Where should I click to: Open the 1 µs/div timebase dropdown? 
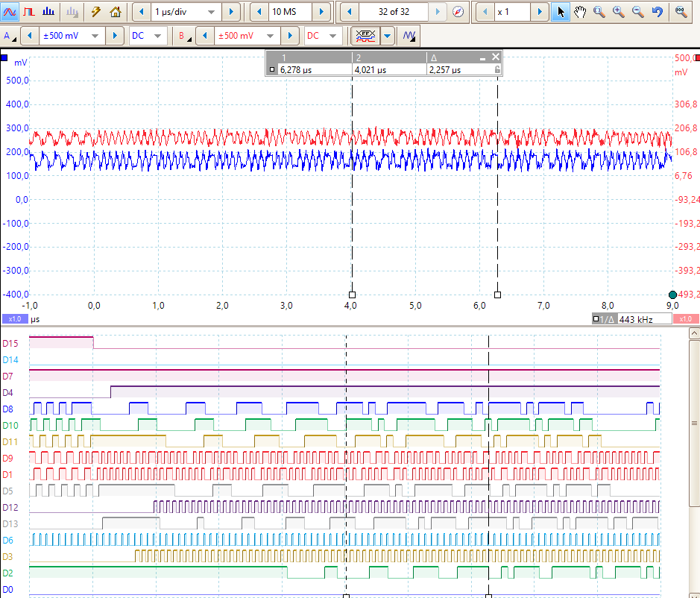click(x=212, y=12)
